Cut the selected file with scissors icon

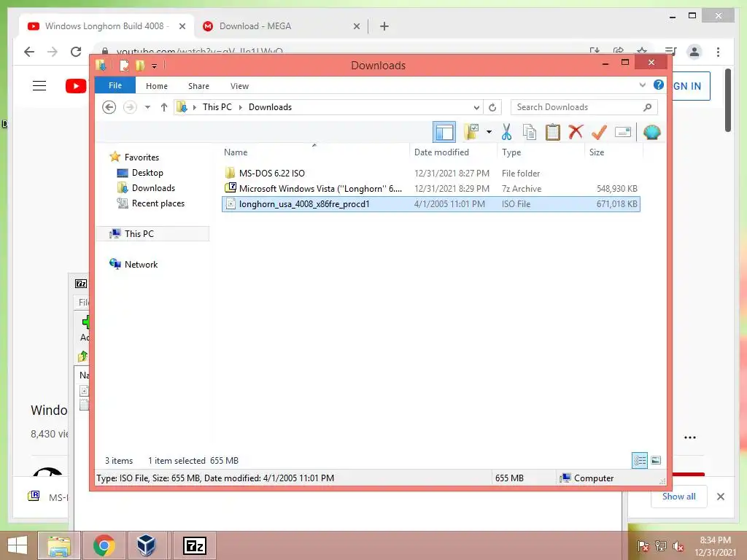pyautogui.click(x=506, y=132)
